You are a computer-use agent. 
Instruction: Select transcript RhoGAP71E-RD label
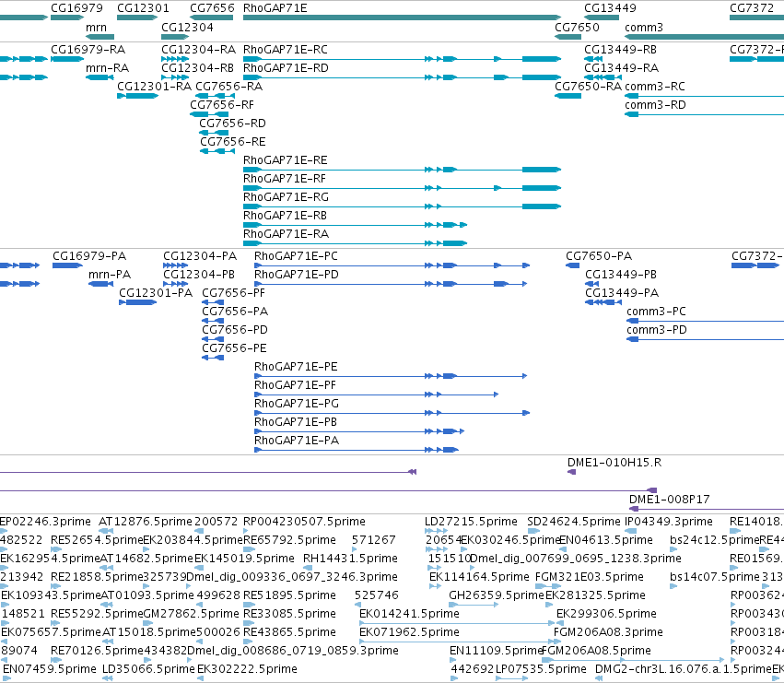coord(286,67)
